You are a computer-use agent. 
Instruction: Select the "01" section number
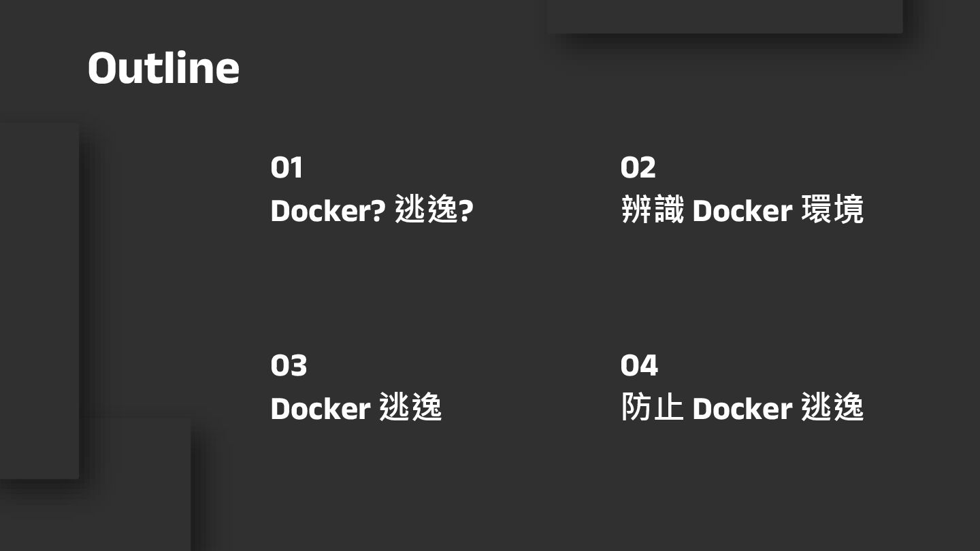click(x=287, y=167)
